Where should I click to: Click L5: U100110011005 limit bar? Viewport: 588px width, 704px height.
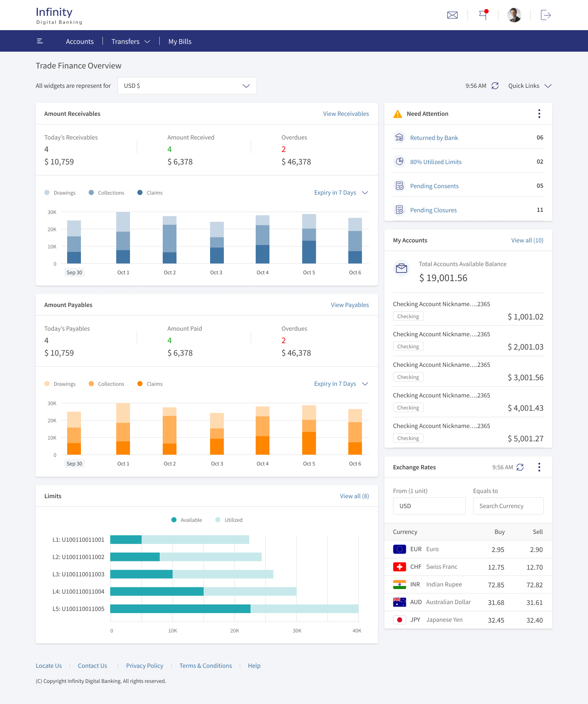[x=234, y=608]
